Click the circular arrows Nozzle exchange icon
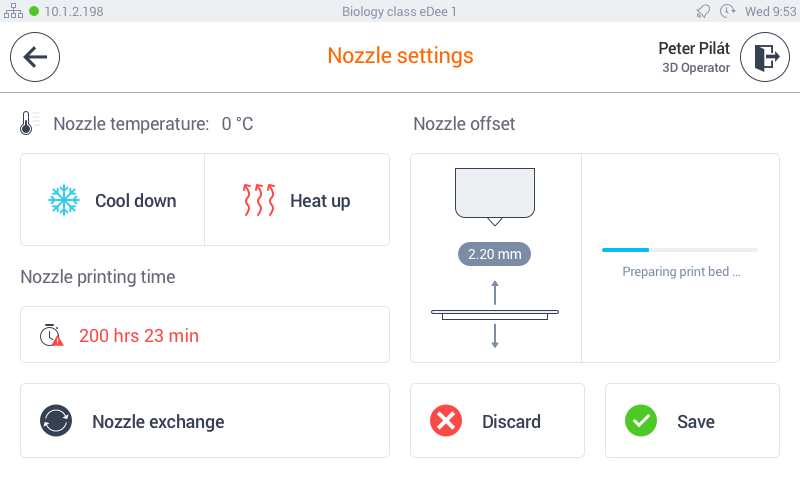800x480 pixels. click(x=56, y=421)
